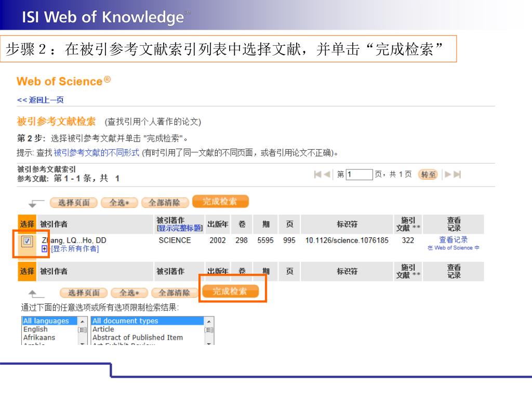The height and width of the screenshot is (399, 532).
Task: Click ISI Web of Knowledge banner title
Action: tap(103, 17)
